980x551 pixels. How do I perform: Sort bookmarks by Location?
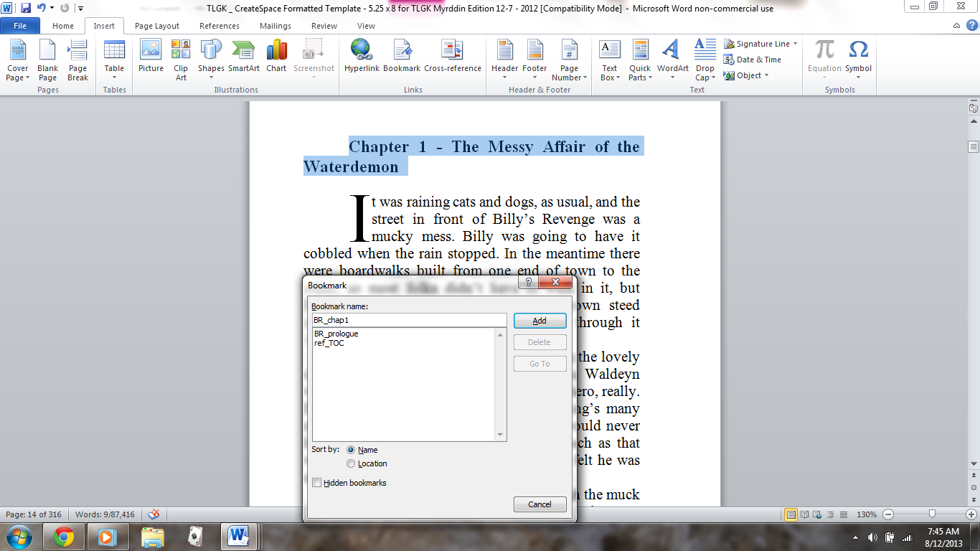pyautogui.click(x=351, y=463)
